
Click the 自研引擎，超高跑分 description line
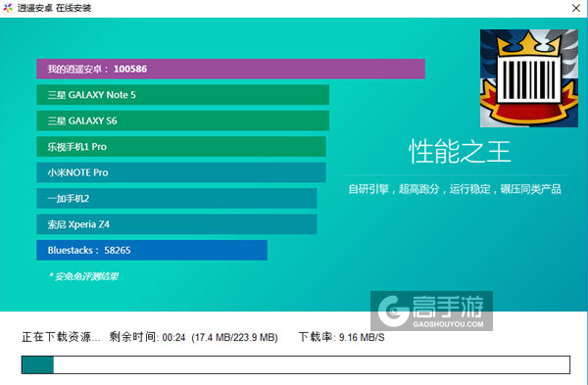click(455, 189)
